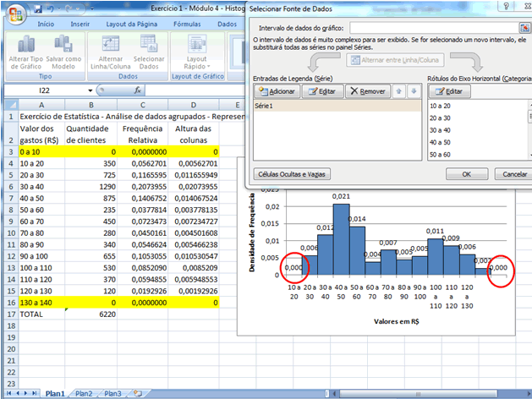The image size is (532, 399).
Task: Click the range selector icon beside data interval
Action: click(x=524, y=27)
